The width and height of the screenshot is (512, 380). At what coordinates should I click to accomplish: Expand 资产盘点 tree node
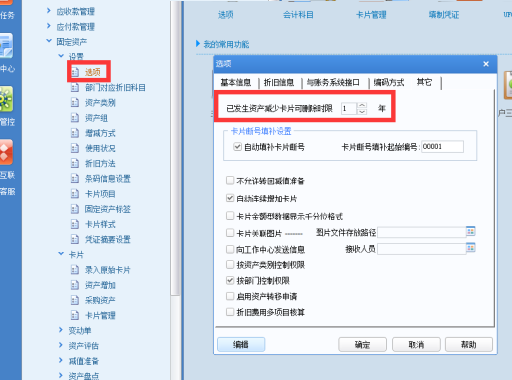(x=61, y=375)
